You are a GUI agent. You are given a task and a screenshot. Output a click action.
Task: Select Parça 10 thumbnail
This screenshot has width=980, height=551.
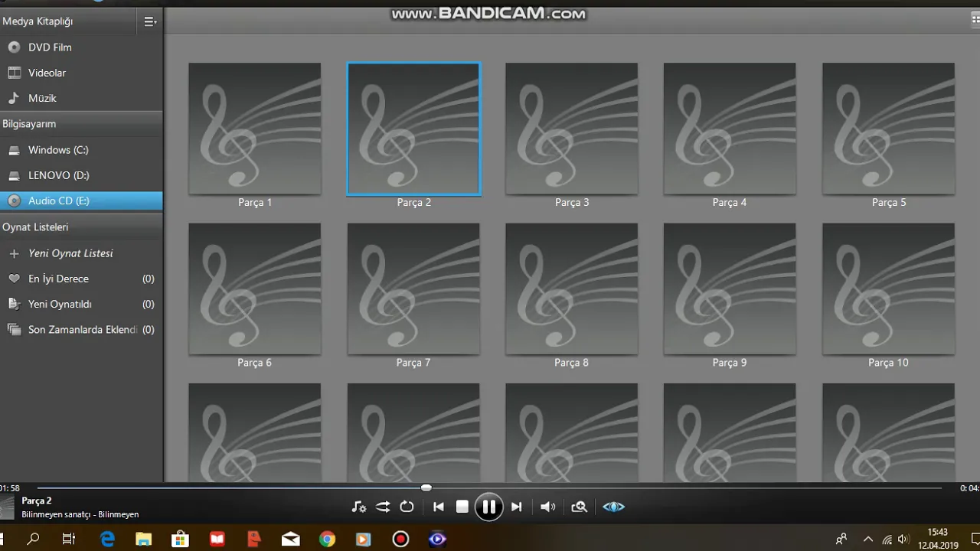(888, 289)
